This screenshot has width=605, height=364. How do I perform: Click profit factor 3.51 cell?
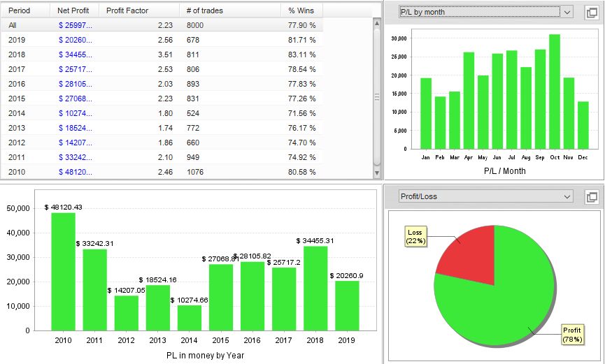click(x=165, y=54)
